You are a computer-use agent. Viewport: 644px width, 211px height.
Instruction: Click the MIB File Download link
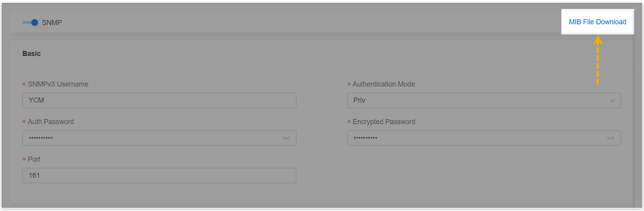pos(597,22)
